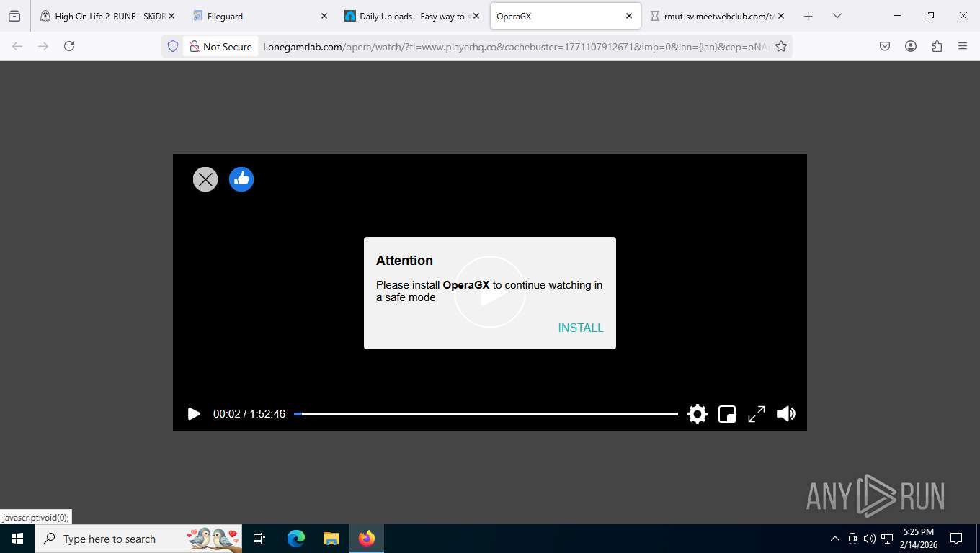Open the extensions puzzle icon
Viewport: 980px width, 553px height.
[x=937, y=46]
